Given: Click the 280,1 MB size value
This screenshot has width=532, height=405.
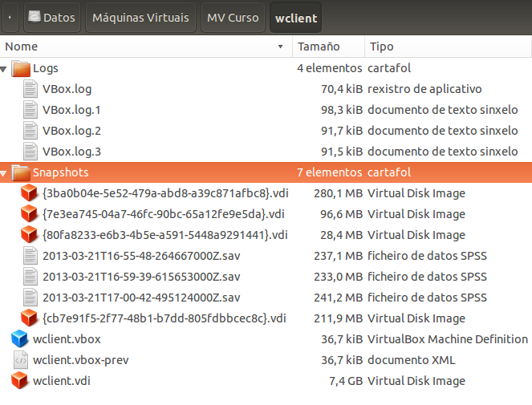Looking at the screenshot, I should pyautogui.click(x=339, y=193).
